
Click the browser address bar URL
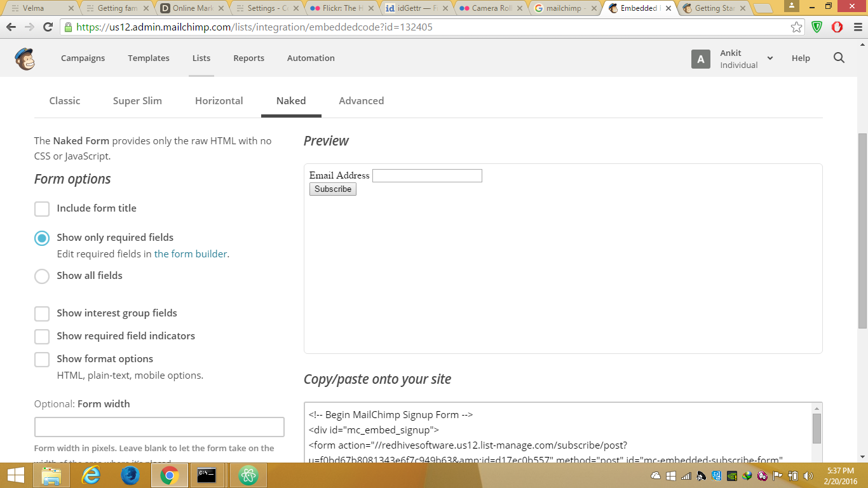tap(255, 27)
